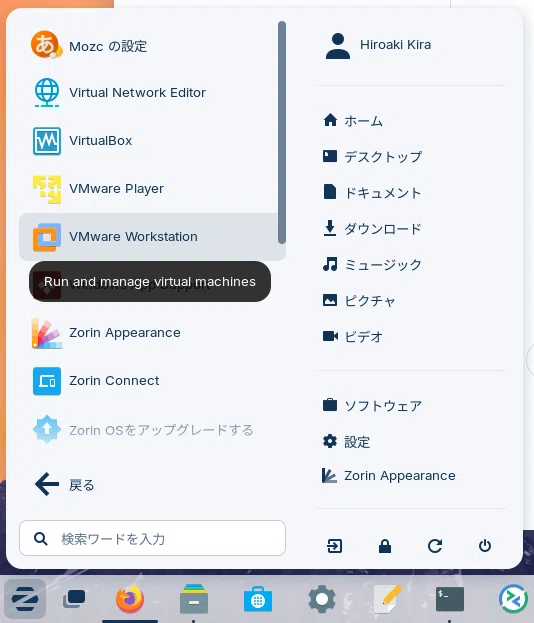The image size is (534, 623).
Task: Open the ダウンロード folder link
Action: (382, 228)
